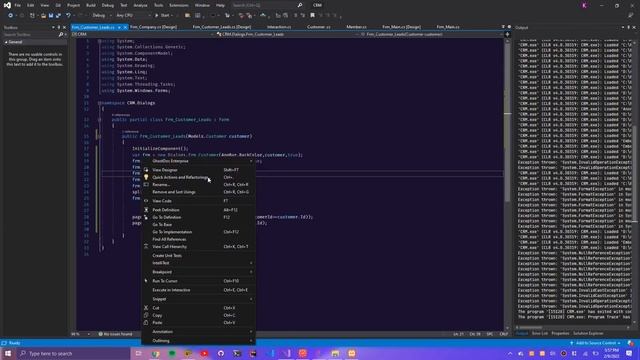Select View Call Hierarchy

point(198,247)
